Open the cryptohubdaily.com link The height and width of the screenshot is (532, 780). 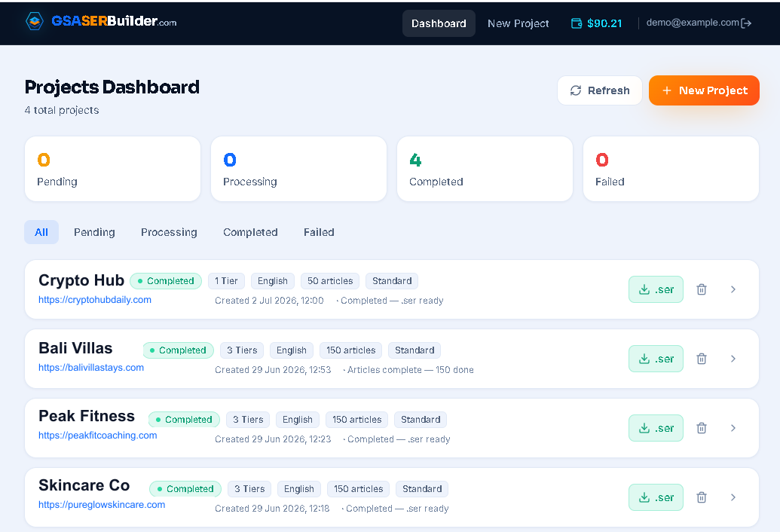(95, 300)
